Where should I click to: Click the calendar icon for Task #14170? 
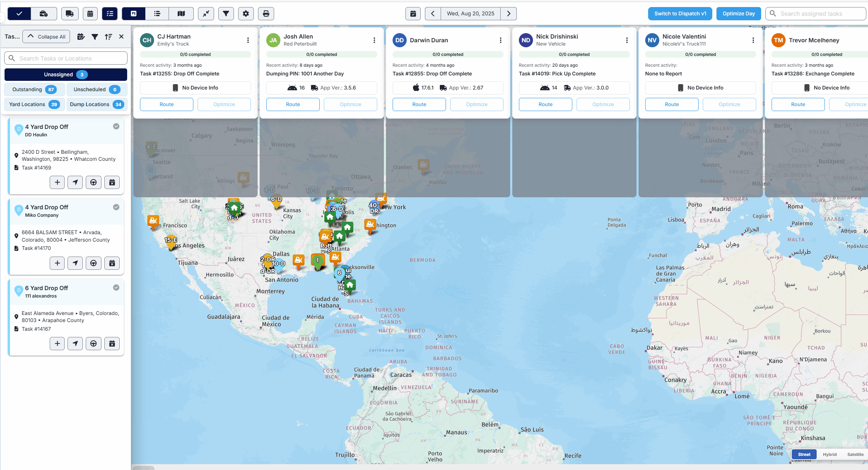pyautogui.click(x=112, y=263)
